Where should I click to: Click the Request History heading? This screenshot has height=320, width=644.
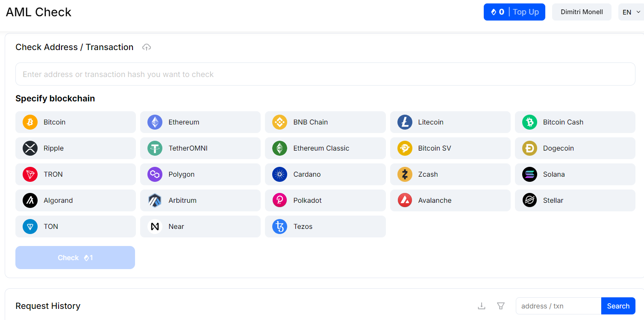click(x=48, y=306)
